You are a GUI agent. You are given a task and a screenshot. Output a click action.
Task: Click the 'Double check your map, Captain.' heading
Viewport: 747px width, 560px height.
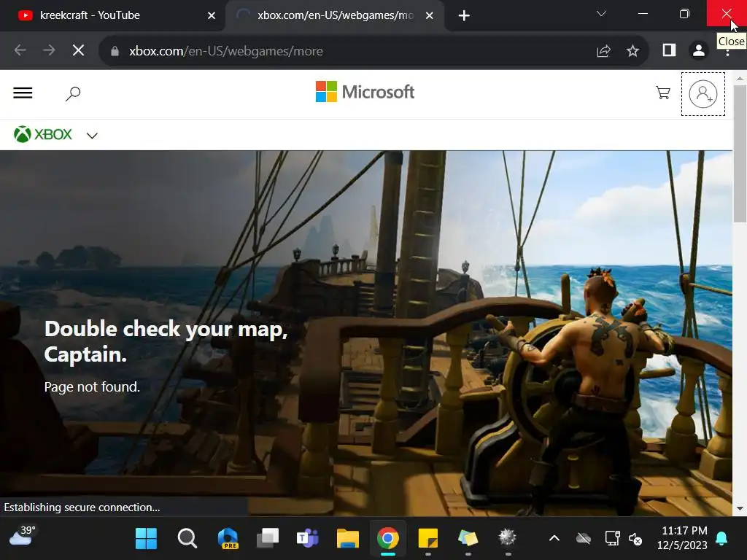coord(166,341)
